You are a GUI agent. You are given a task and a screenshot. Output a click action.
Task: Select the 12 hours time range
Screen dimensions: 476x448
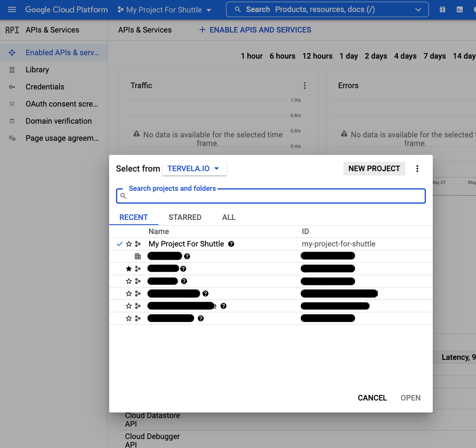tap(317, 56)
